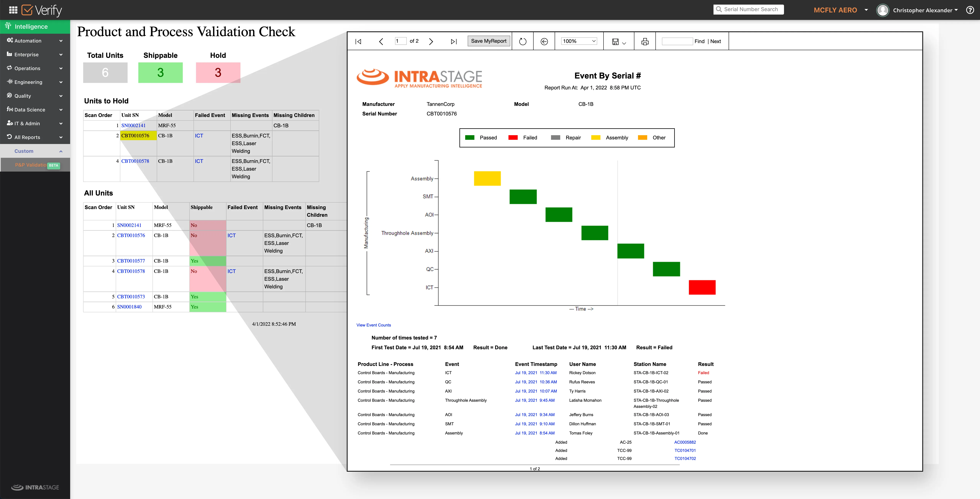
Task: Open highlighted CBT0010576 unit link
Action: coord(135,136)
